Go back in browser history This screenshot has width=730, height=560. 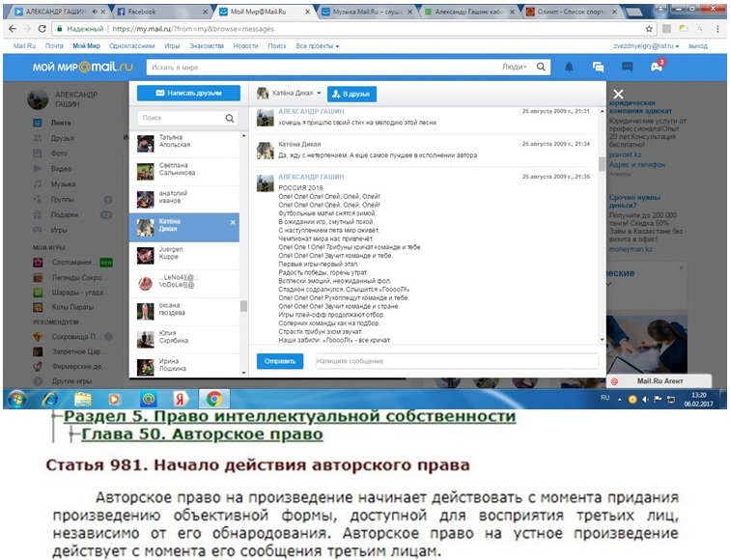[x=13, y=29]
